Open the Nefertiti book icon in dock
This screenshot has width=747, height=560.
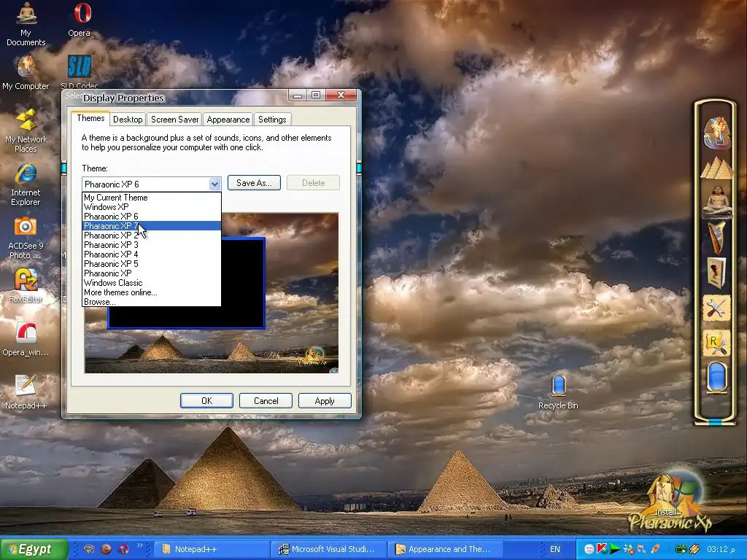(x=716, y=273)
